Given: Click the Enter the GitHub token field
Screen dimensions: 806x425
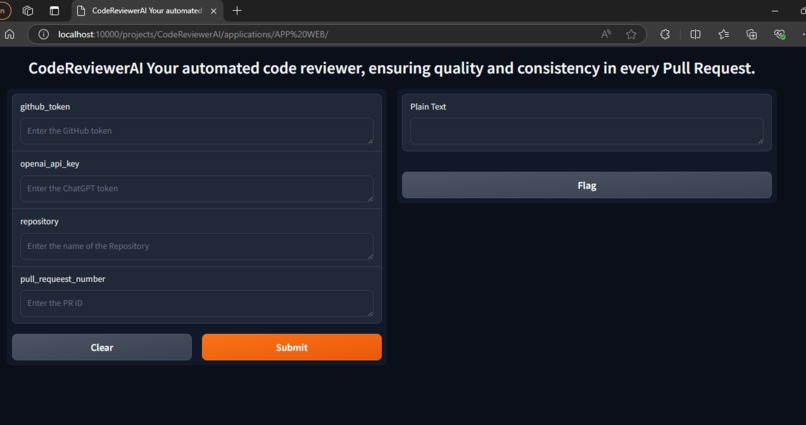Looking at the screenshot, I should click(x=197, y=131).
